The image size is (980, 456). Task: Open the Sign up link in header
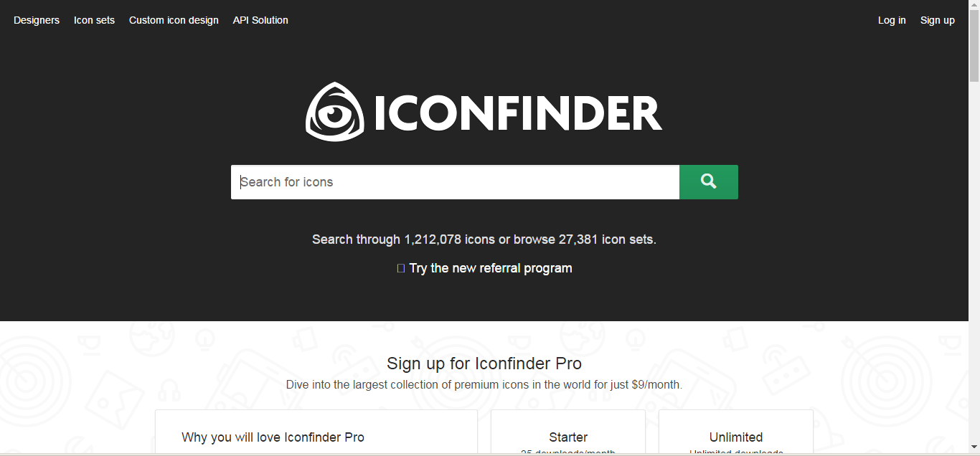937,20
